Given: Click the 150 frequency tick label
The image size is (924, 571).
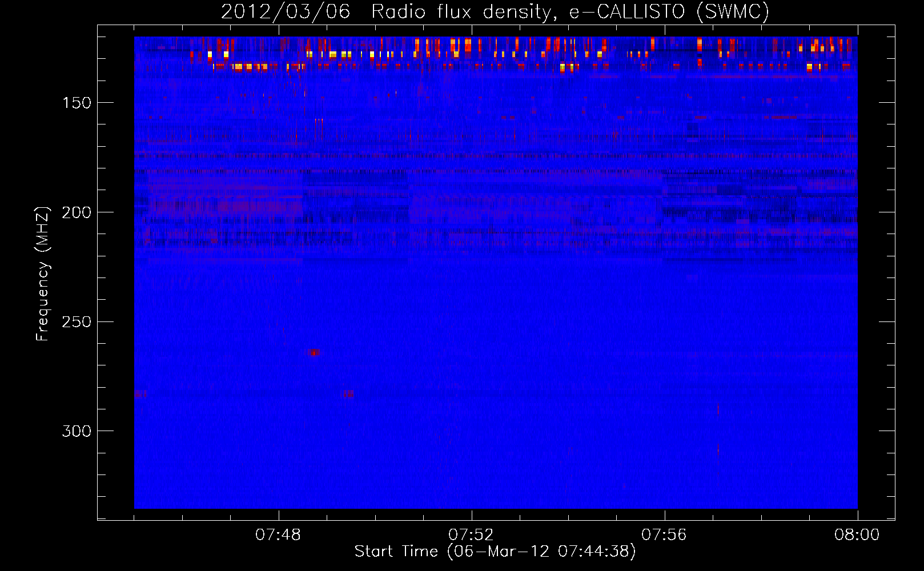Looking at the screenshot, I should pos(77,103).
